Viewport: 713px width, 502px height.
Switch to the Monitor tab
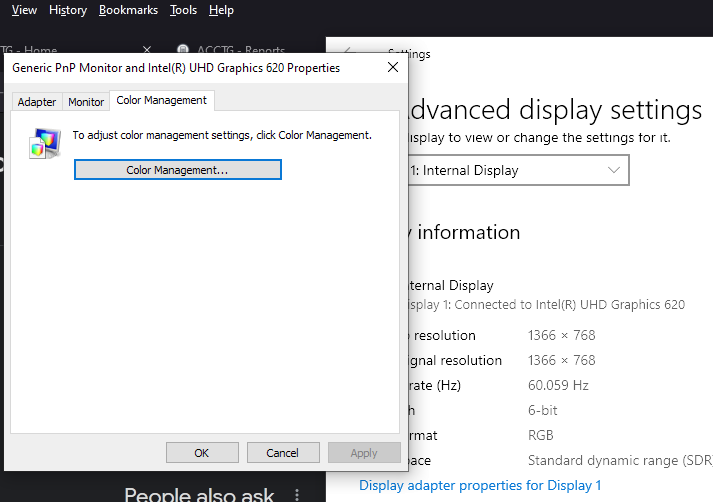point(86,102)
